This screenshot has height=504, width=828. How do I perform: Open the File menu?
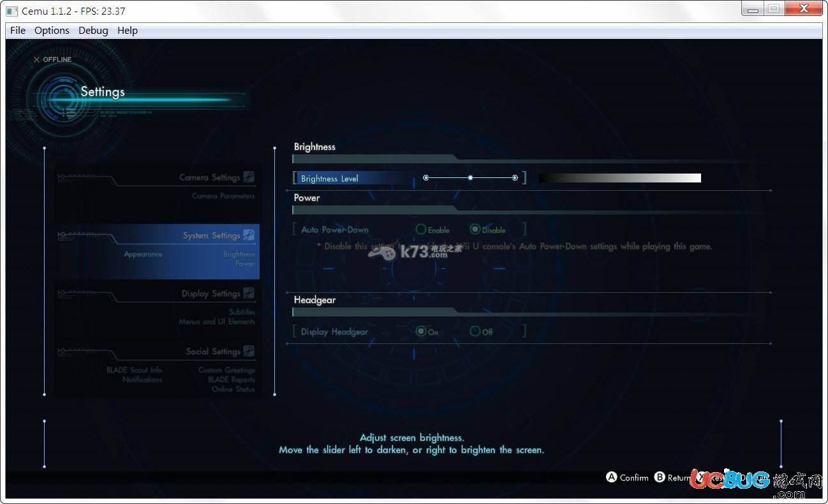click(18, 30)
